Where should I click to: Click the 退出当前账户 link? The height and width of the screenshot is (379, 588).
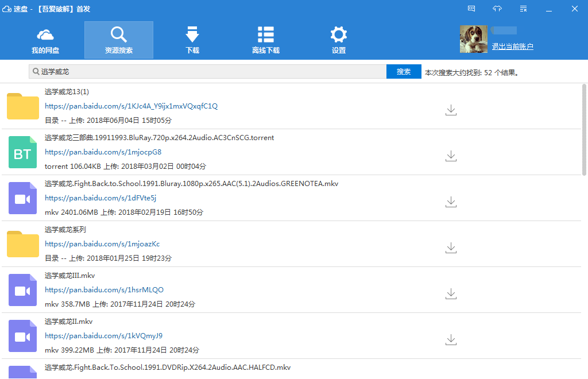pos(513,47)
